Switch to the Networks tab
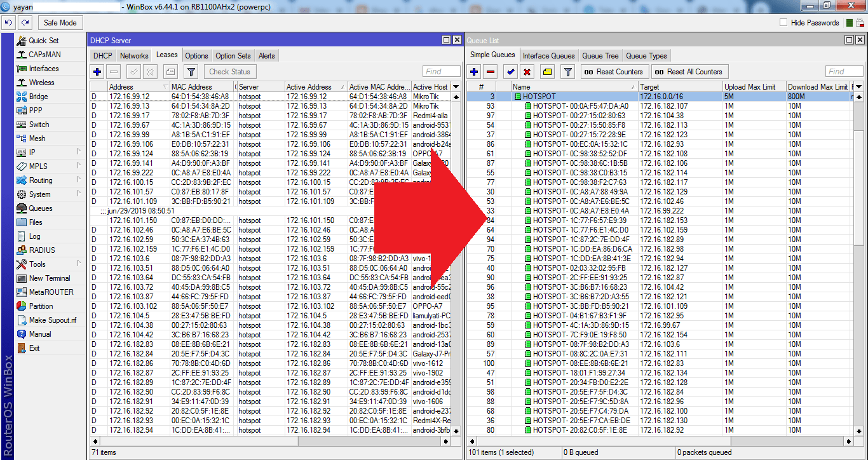Viewport: 868px width, 460px height. [133, 55]
